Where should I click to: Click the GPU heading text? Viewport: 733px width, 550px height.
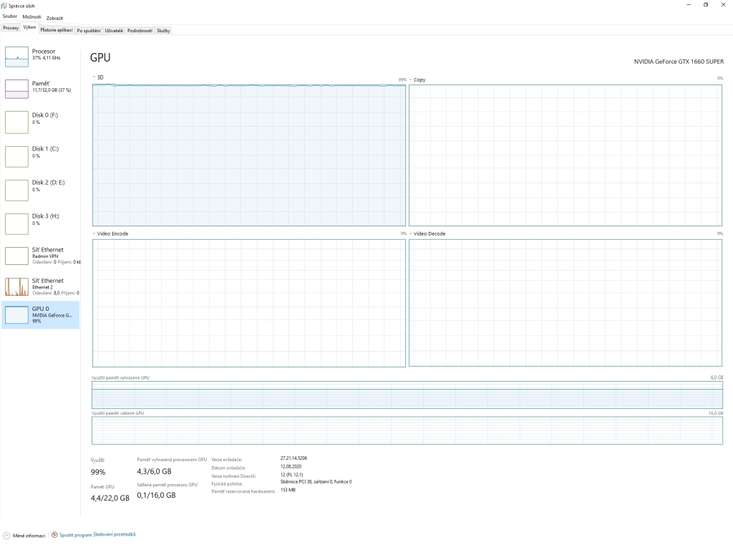[100, 57]
